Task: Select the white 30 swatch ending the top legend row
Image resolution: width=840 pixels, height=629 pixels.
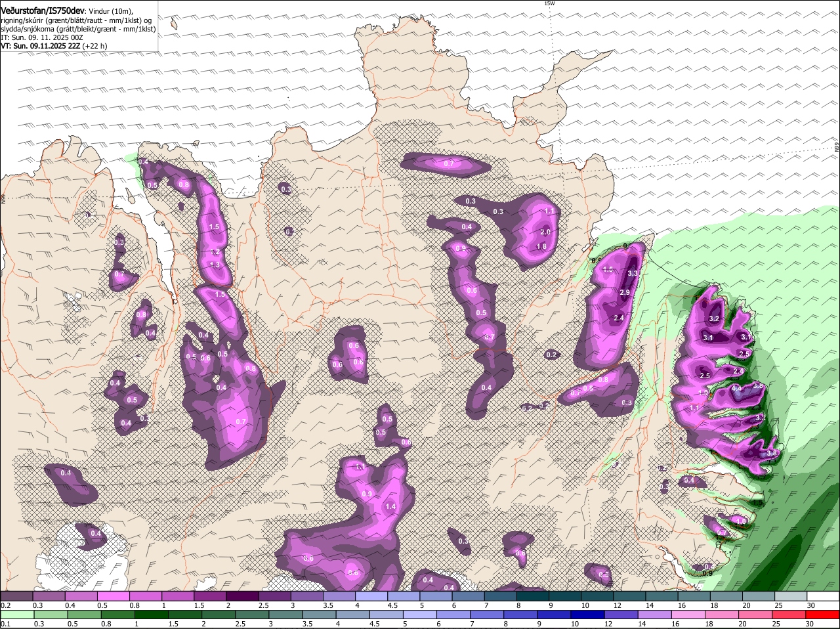Action: (824, 596)
